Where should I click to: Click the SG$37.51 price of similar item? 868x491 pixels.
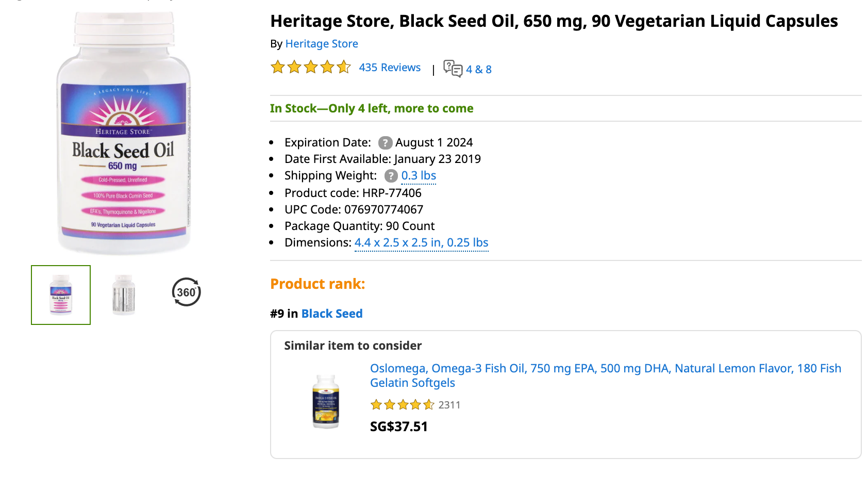(x=399, y=427)
